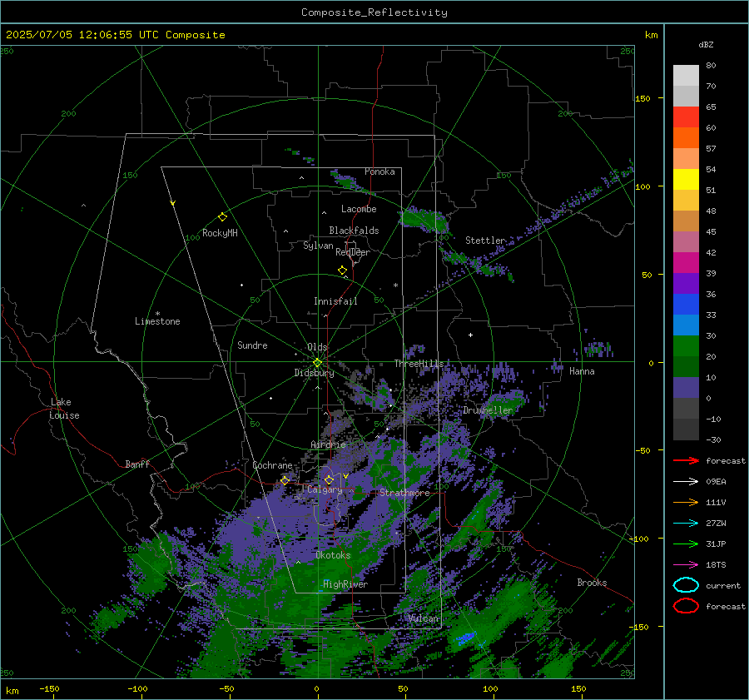749x700 pixels.
Task: Click the Brooks label
Action: click(x=592, y=583)
